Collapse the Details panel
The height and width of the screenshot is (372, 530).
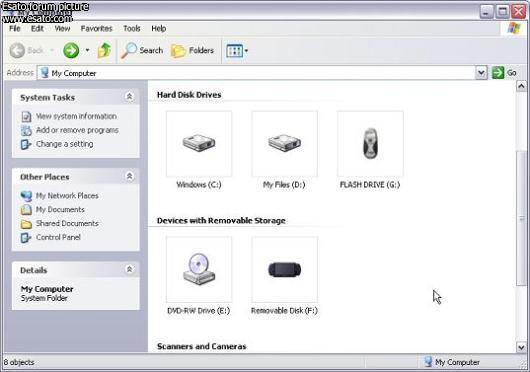(x=129, y=269)
